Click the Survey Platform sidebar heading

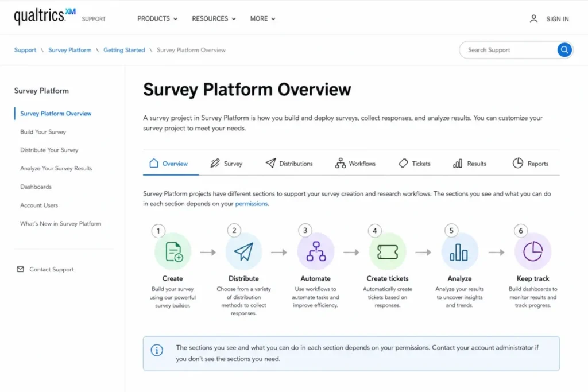click(41, 91)
